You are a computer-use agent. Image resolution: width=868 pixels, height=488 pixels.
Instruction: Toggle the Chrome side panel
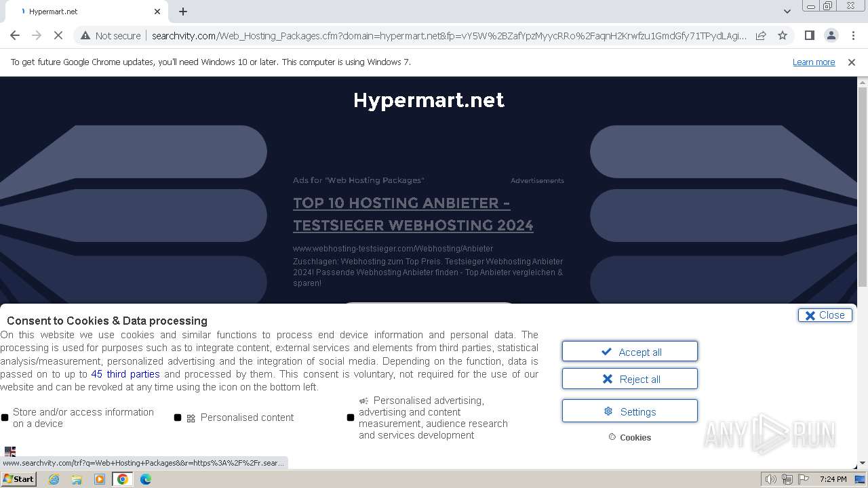pos(809,35)
